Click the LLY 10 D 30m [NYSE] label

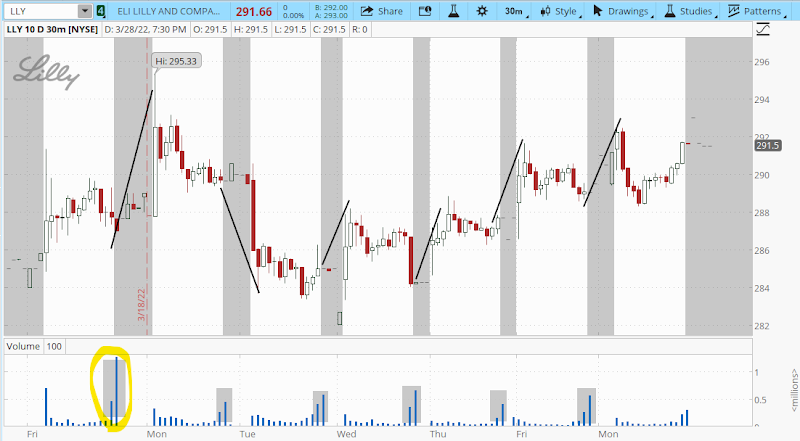[x=52, y=30]
